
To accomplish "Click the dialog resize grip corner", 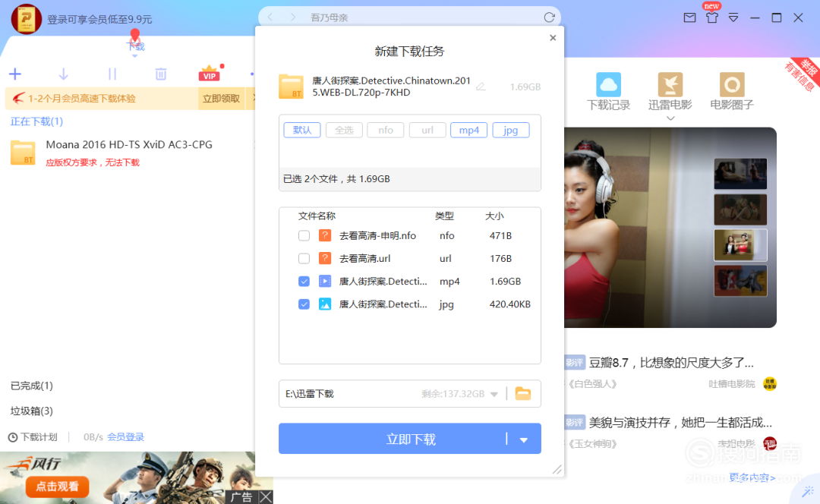I will 557,470.
